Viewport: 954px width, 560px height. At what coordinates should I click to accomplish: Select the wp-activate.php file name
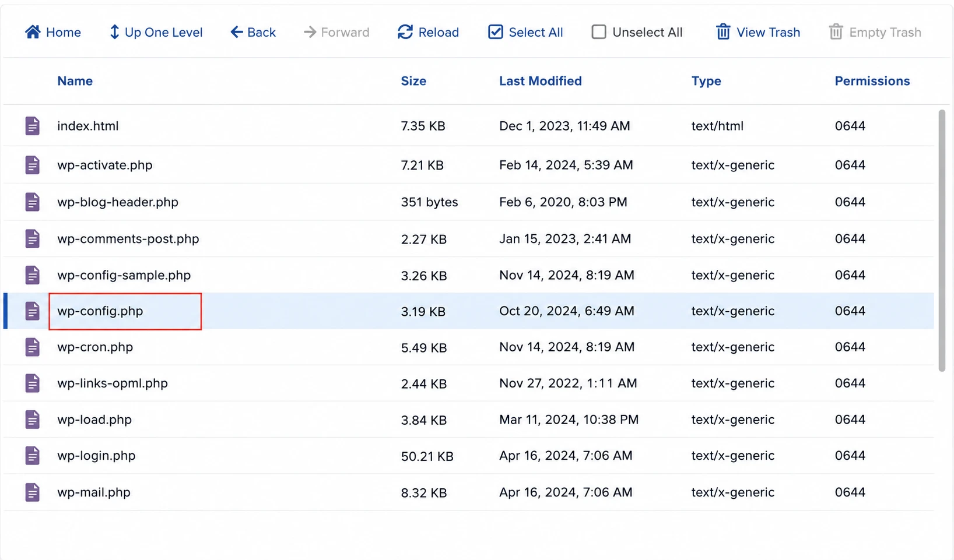pos(105,165)
